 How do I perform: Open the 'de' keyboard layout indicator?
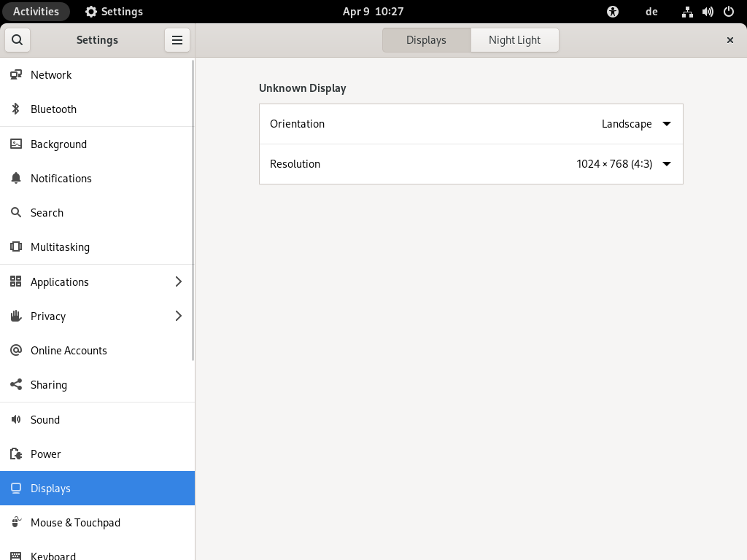point(651,12)
